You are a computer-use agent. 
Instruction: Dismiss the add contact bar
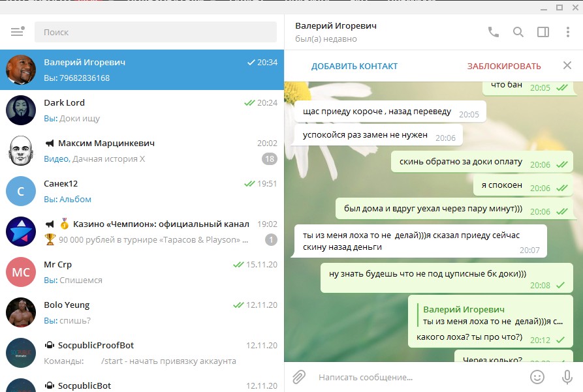(567, 65)
